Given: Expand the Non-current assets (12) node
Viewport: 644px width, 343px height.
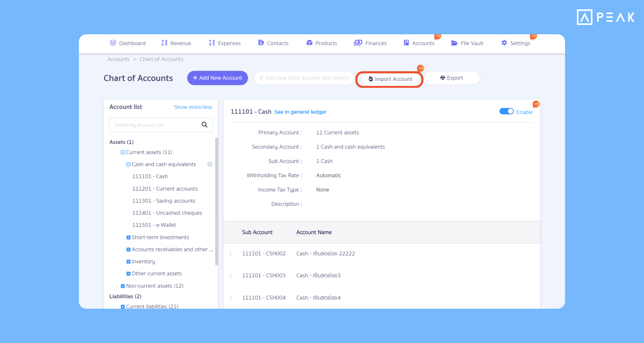Looking at the screenshot, I should (x=123, y=286).
